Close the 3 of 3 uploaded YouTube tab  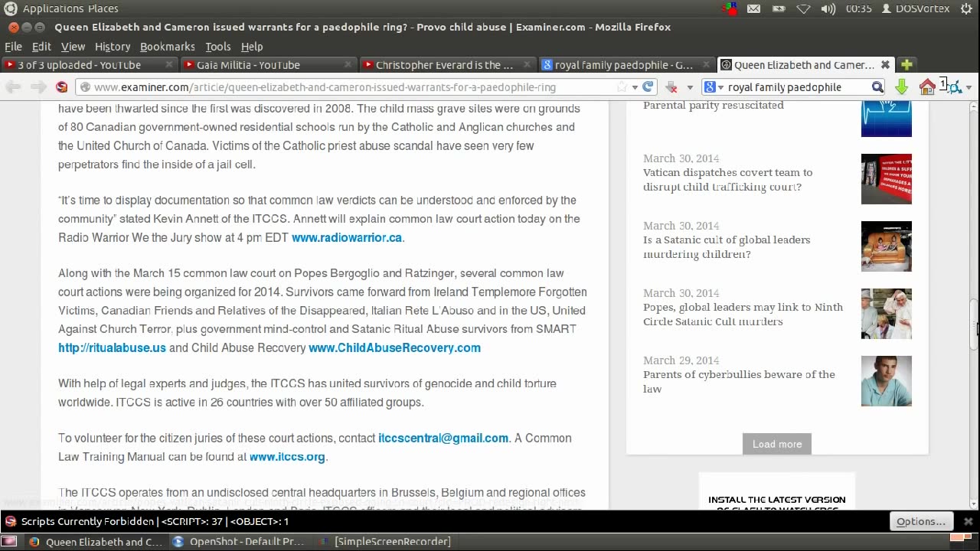click(x=171, y=65)
